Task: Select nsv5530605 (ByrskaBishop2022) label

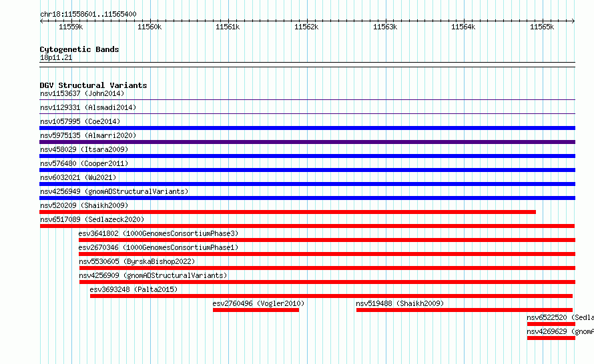Action: (x=137, y=261)
